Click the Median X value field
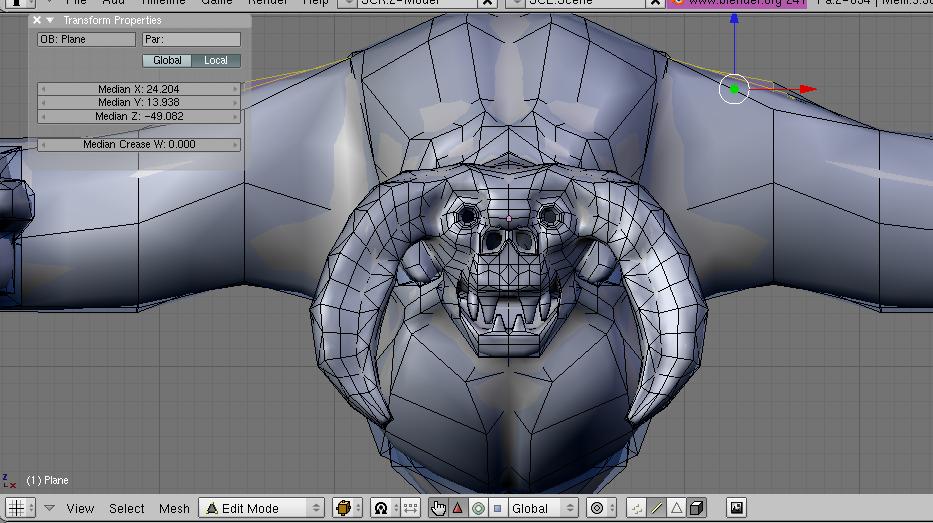The width and height of the screenshot is (933, 523). 139,89
